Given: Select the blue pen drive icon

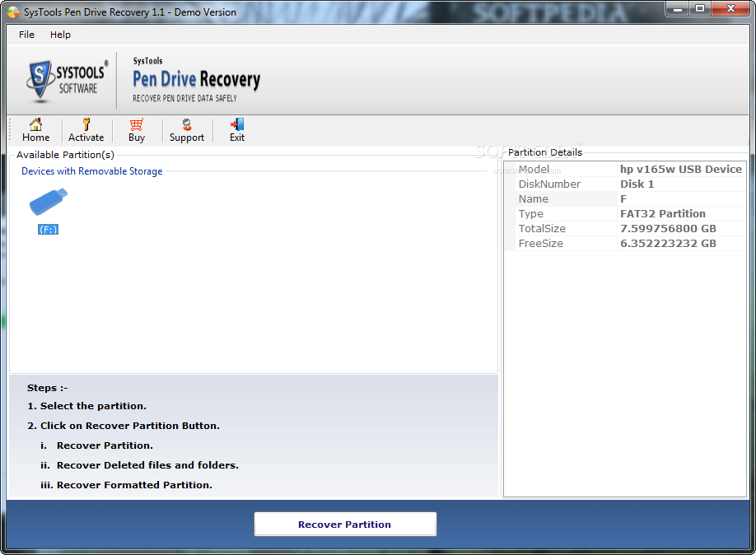Looking at the screenshot, I should pyautogui.click(x=49, y=202).
